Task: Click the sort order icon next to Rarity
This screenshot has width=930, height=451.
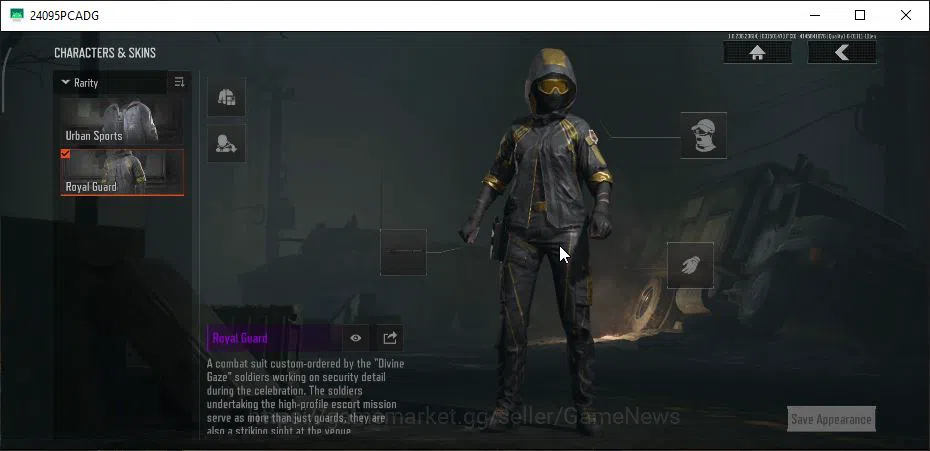Action: (x=179, y=82)
